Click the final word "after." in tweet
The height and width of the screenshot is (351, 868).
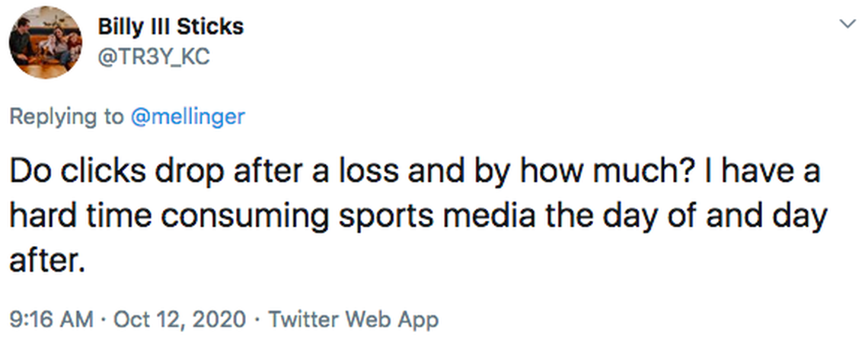point(44,262)
